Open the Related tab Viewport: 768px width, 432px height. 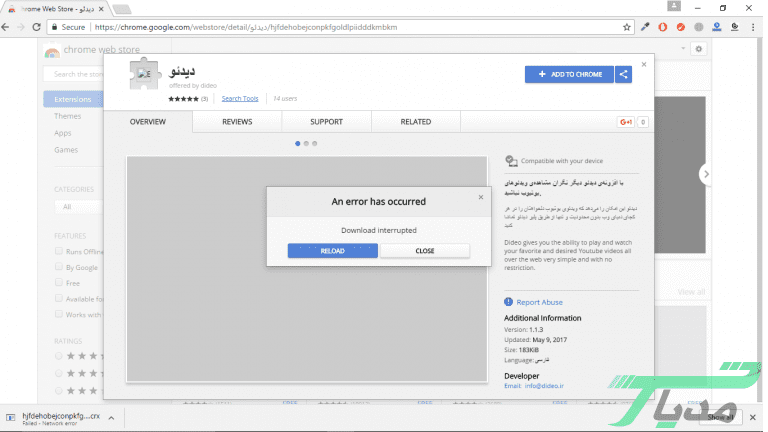pyautogui.click(x=416, y=121)
